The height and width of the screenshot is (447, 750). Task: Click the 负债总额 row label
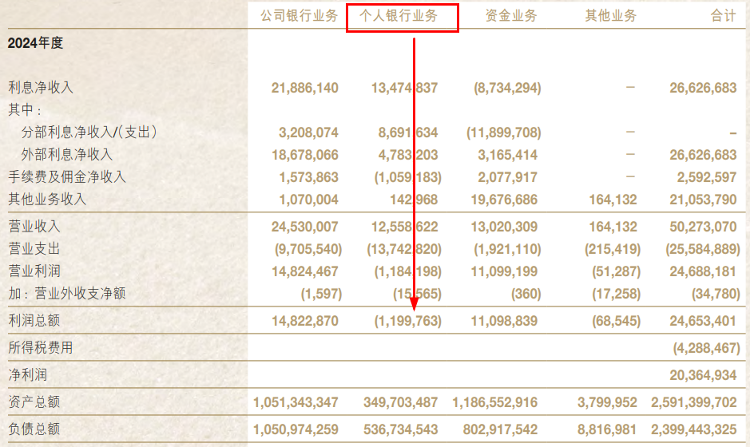(x=34, y=428)
